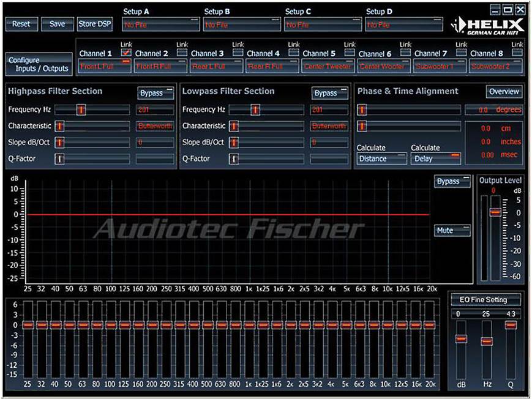Click the 5k EQ band fader
The height and width of the screenshot is (399, 532).
pyautogui.click(x=346, y=325)
